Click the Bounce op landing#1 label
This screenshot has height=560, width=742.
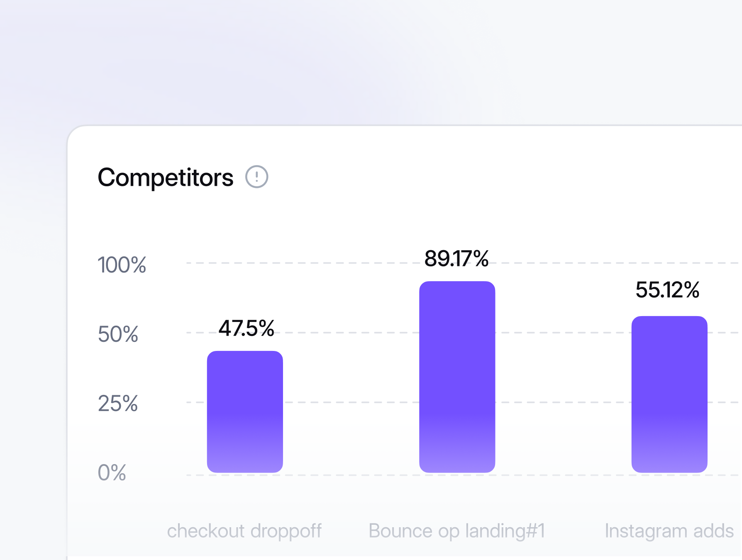[456, 531]
